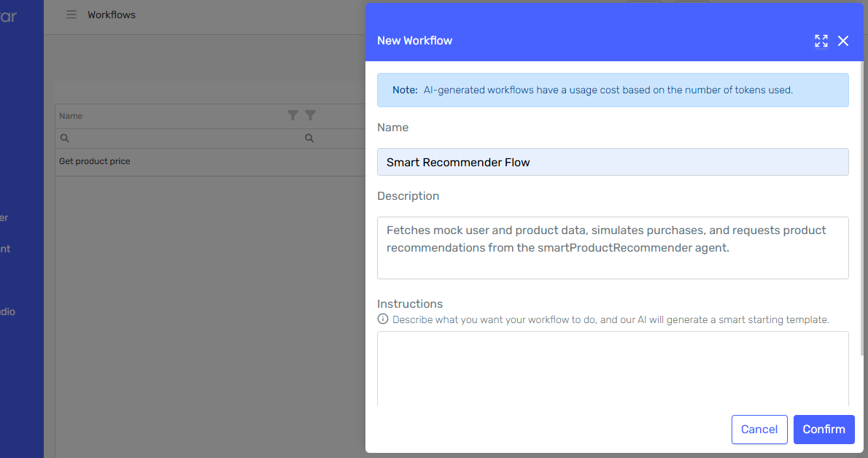Confirm creating the Smart Recommender Flow
This screenshot has height=458, width=868.
(x=824, y=430)
